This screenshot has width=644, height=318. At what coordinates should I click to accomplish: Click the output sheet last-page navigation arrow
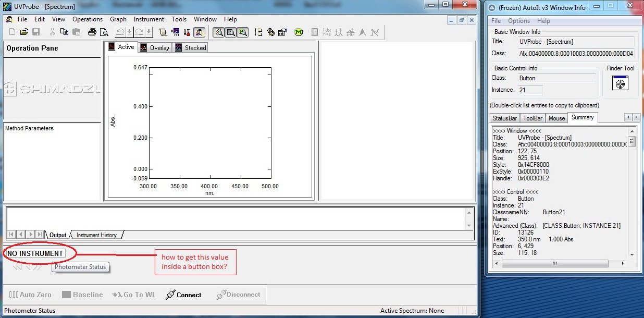(x=40, y=235)
